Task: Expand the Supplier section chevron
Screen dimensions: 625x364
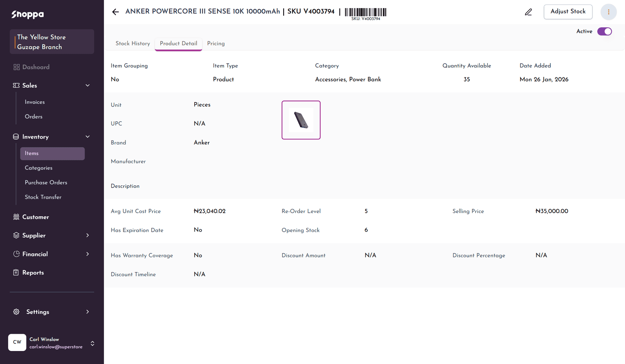Action: click(x=87, y=235)
